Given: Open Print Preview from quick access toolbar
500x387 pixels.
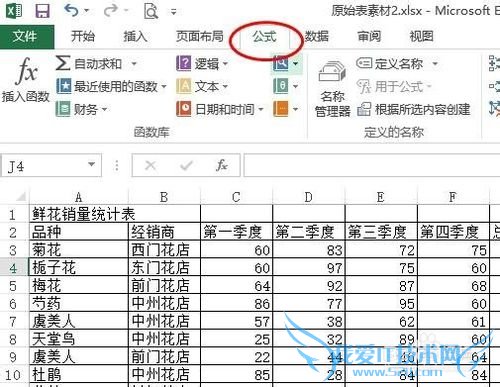Looking at the screenshot, I should [151, 11].
